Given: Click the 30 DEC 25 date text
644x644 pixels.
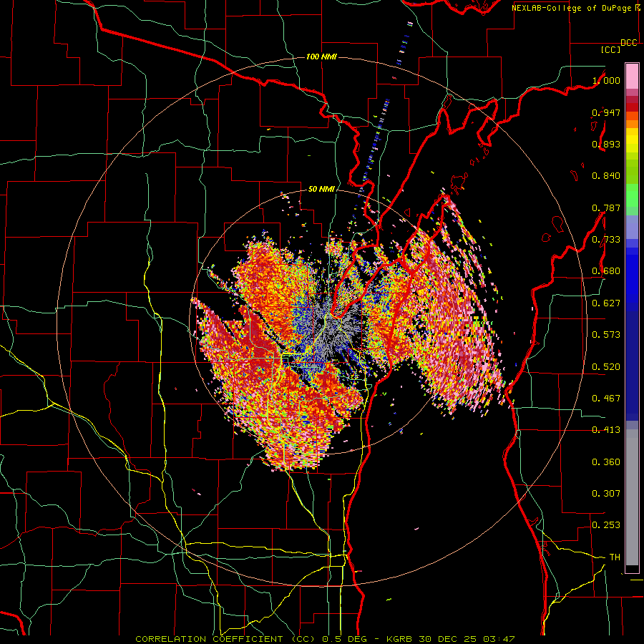Looking at the screenshot, I should [x=447, y=639].
